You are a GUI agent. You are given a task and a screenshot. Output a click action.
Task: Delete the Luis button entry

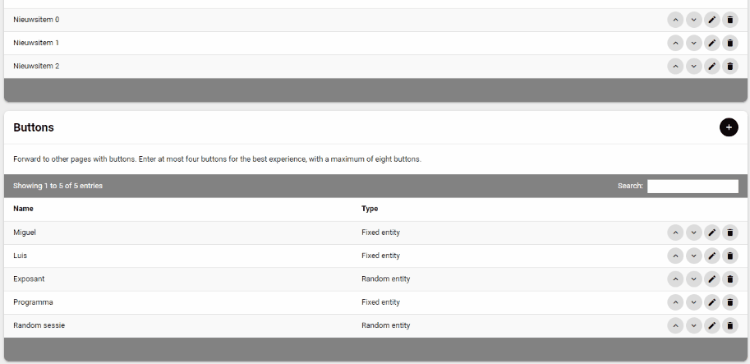(730, 256)
